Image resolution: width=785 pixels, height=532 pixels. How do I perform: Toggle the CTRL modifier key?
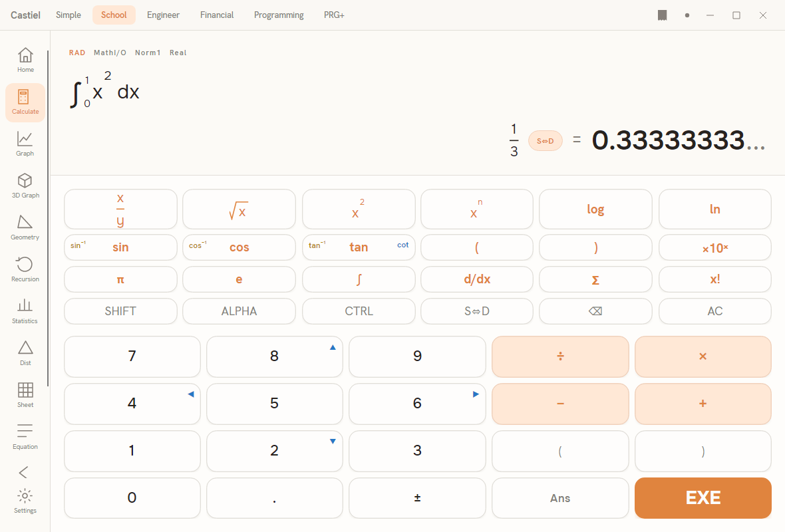[x=359, y=311]
